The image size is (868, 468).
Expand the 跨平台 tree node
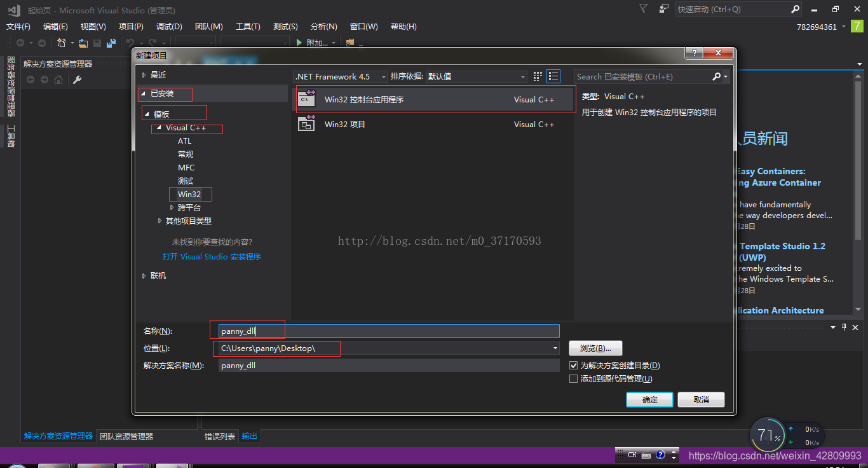(172, 207)
